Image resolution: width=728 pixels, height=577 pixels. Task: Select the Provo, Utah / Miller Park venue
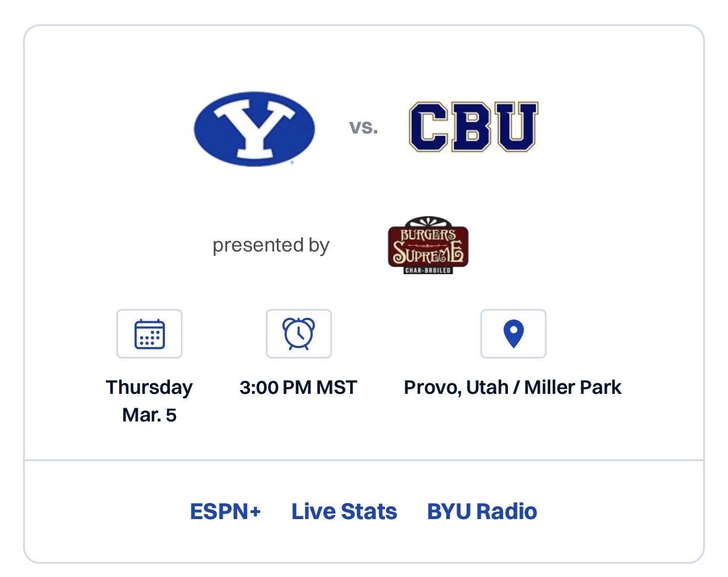pyautogui.click(x=513, y=387)
